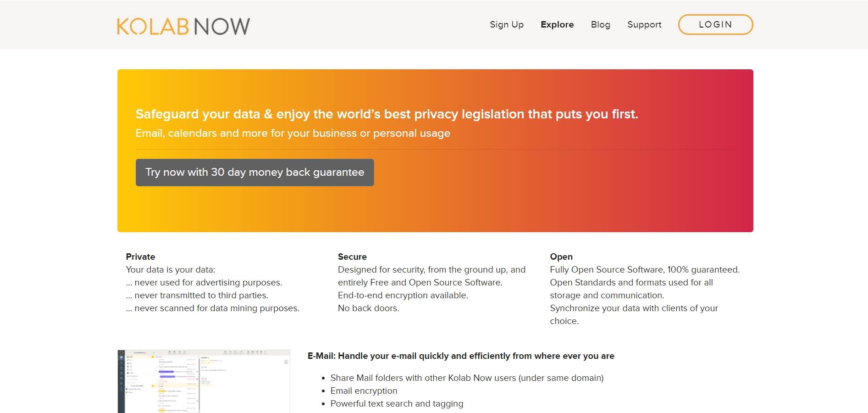Image resolution: width=868 pixels, height=413 pixels.
Task: Click '... never used for advertising purposes.'
Action: pos(204,282)
